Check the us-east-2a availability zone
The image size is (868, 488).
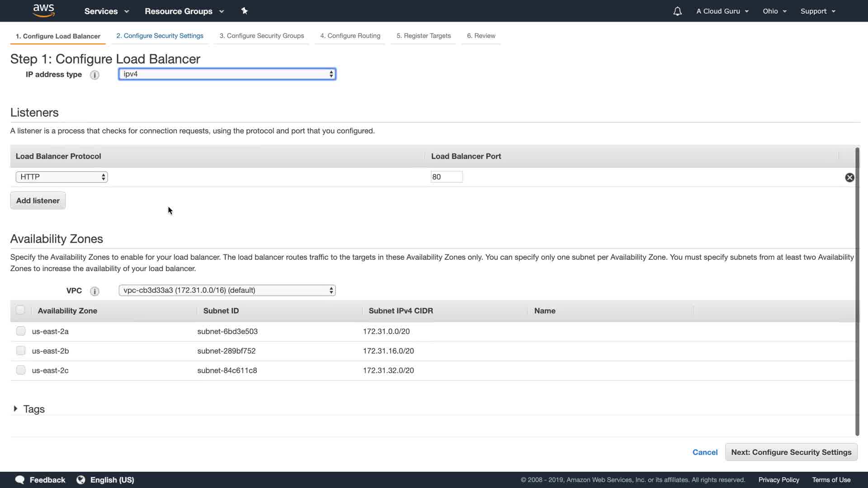click(21, 331)
